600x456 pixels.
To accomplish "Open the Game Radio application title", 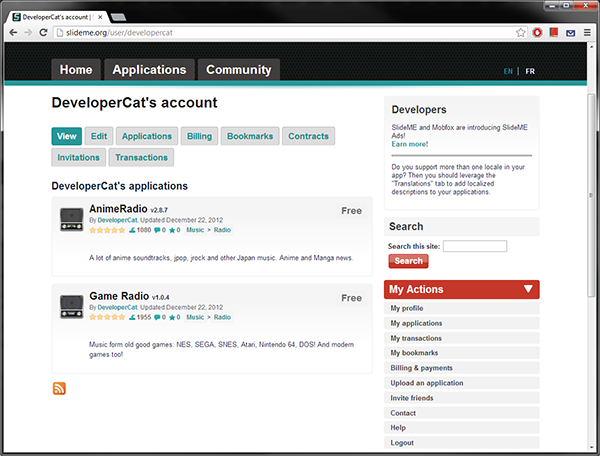I will (x=119, y=296).
